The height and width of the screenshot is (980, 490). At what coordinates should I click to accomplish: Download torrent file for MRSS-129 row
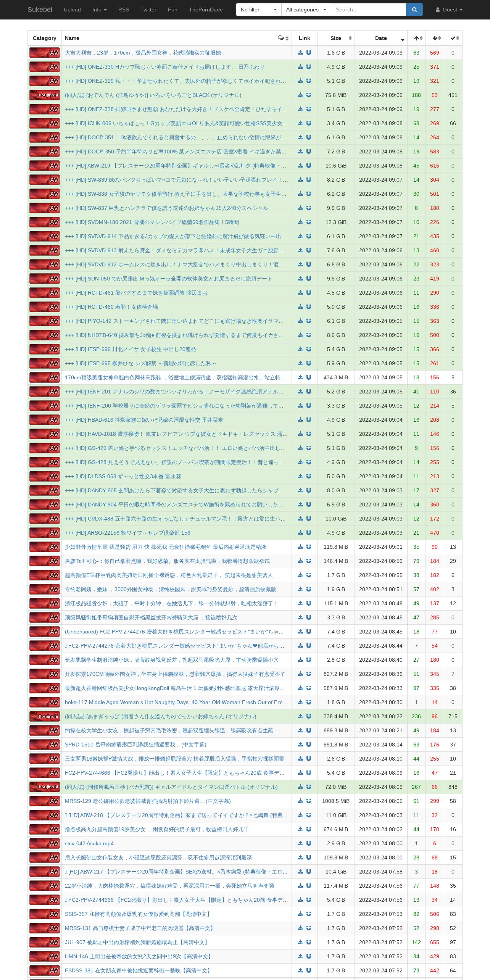click(301, 801)
